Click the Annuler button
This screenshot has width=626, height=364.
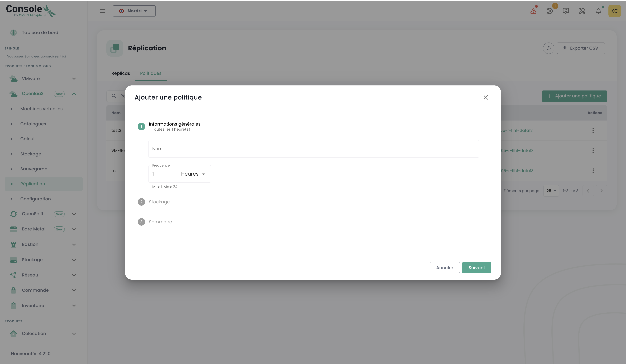444,267
